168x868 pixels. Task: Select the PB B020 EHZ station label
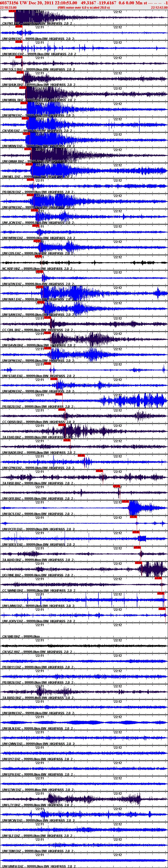12,407
